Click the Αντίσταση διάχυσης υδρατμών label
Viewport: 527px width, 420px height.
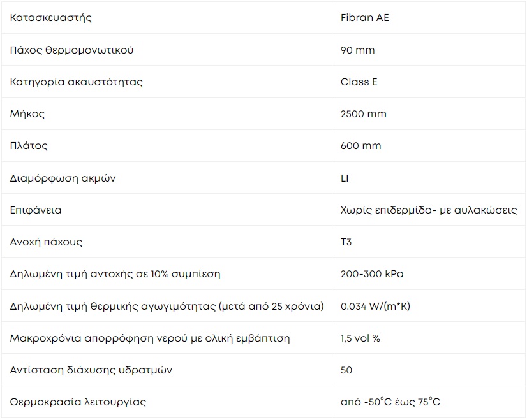(91, 370)
